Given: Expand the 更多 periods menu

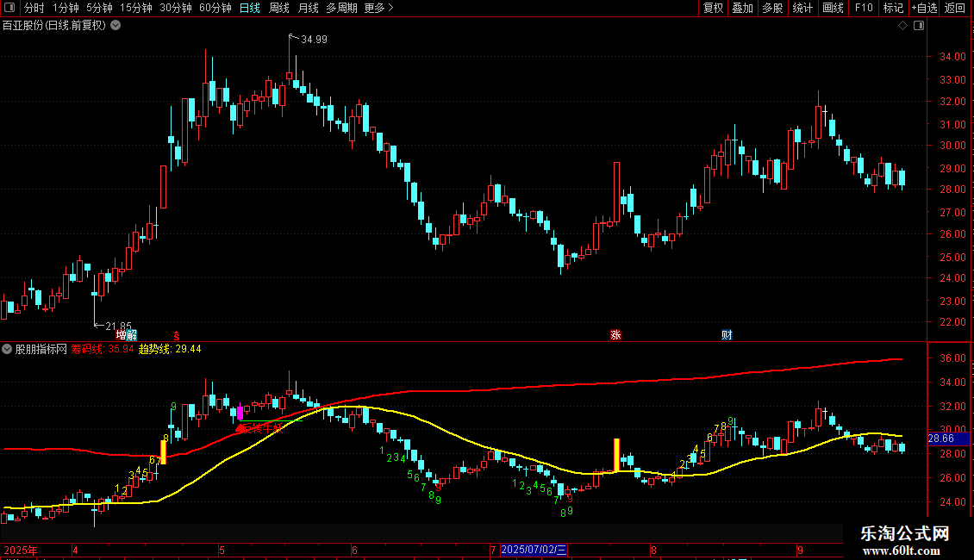Looking at the screenshot, I should point(378,8).
